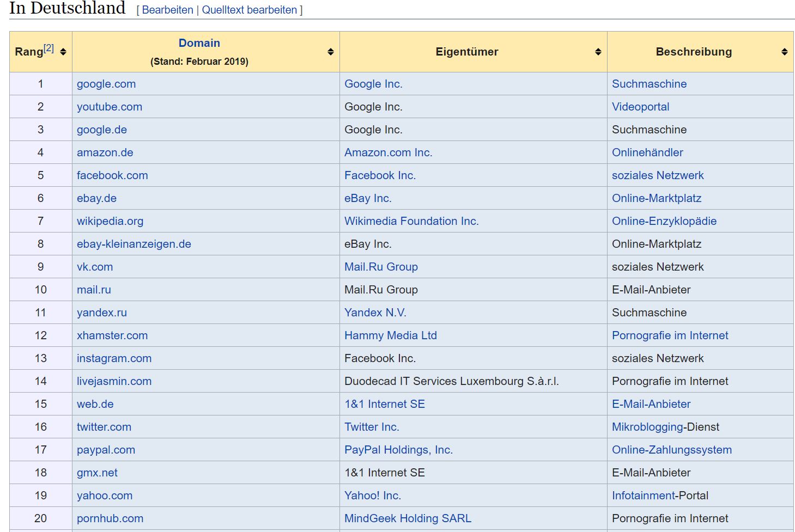The width and height of the screenshot is (795, 532).
Task: Open the linked eBay Inc. owner article
Action: (x=368, y=198)
